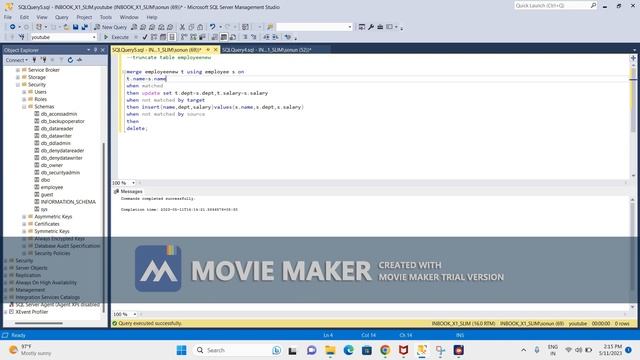Display the estimated execution plan
Image resolution: width=640 pixels, height=360 pixels.
pos(153,37)
